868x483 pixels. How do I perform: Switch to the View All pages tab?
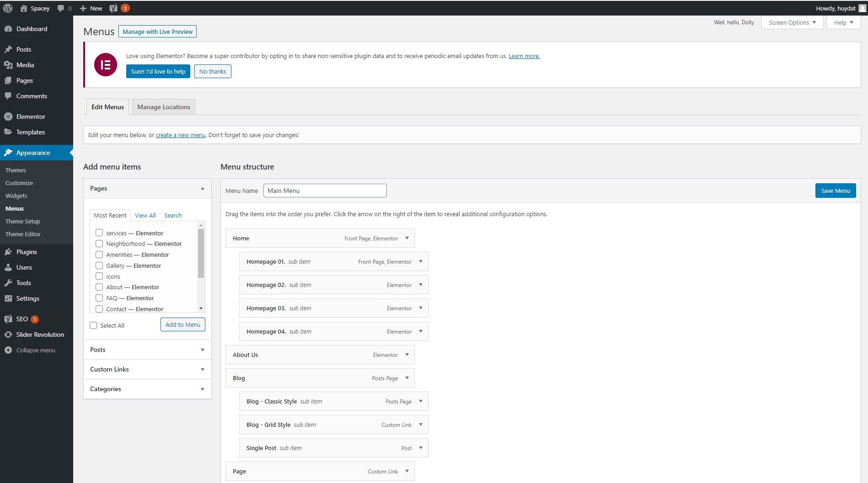point(145,215)
